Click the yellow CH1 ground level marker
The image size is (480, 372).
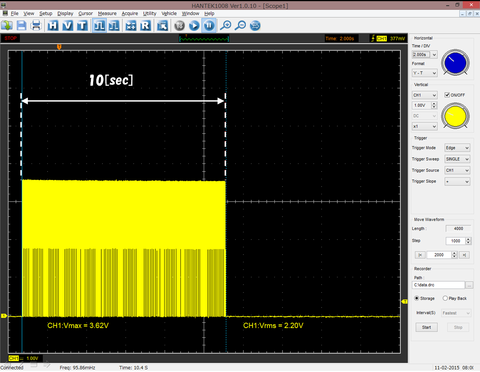(4, 315)
